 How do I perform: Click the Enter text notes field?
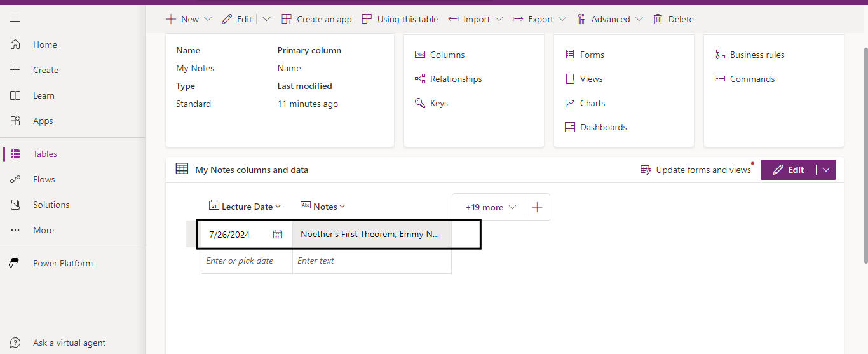click(x=372, y=261)
